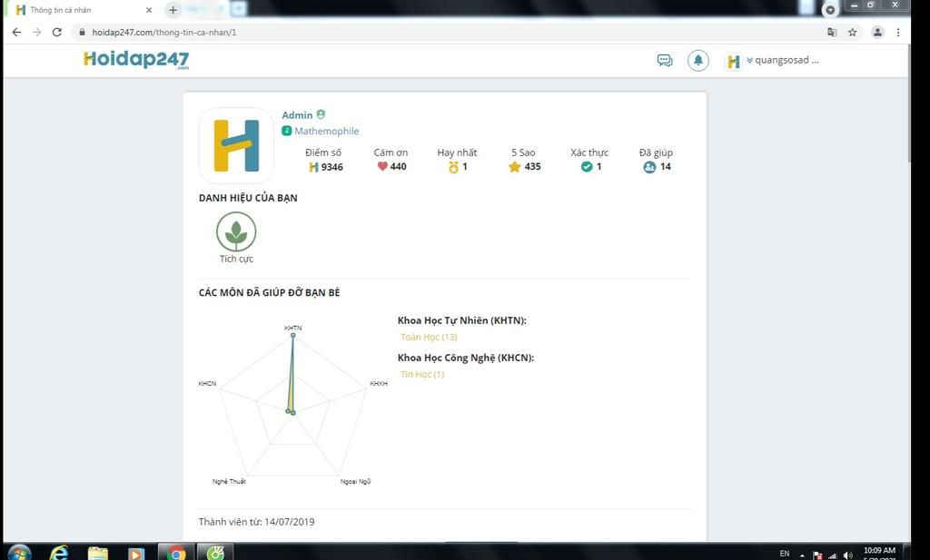Open the chat messages icon
Image resolution: width=930 pixels, height=560 pixels.
tap(664, 61)
